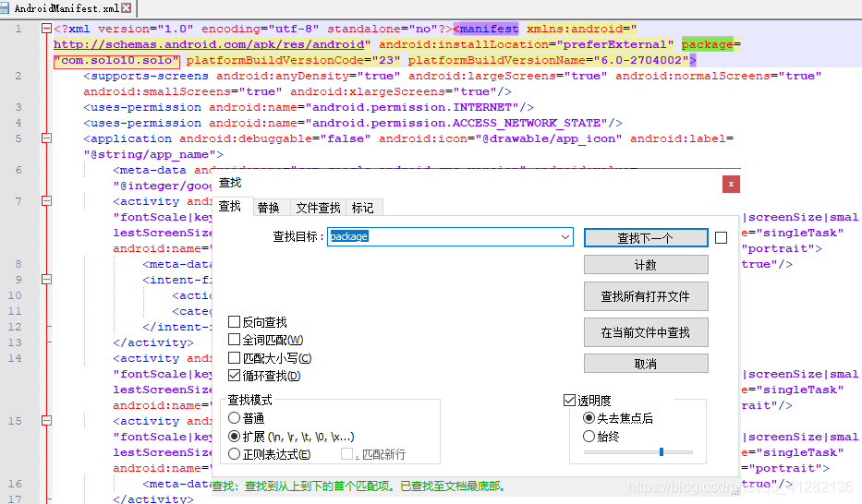Click the android.permission.INTERNET text

(x=412, y=107)
